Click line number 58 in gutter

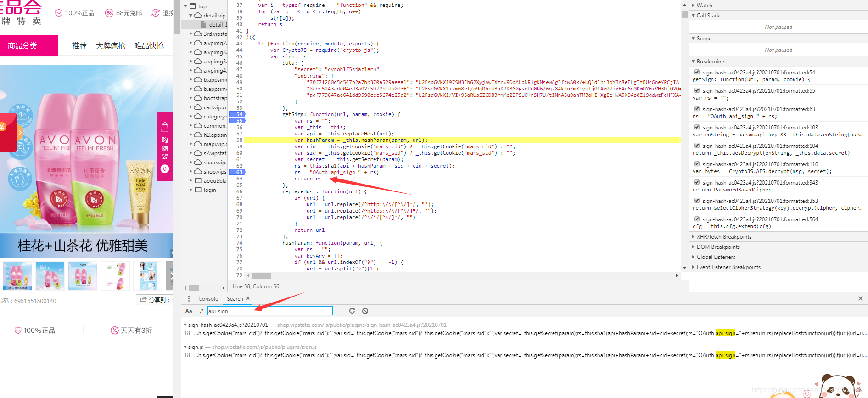(x=239, y=140)
